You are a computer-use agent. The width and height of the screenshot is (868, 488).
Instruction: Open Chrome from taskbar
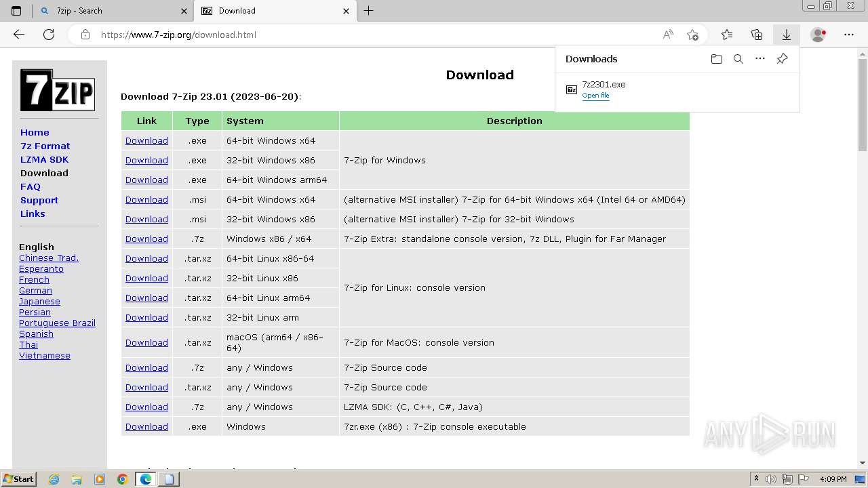123,479
